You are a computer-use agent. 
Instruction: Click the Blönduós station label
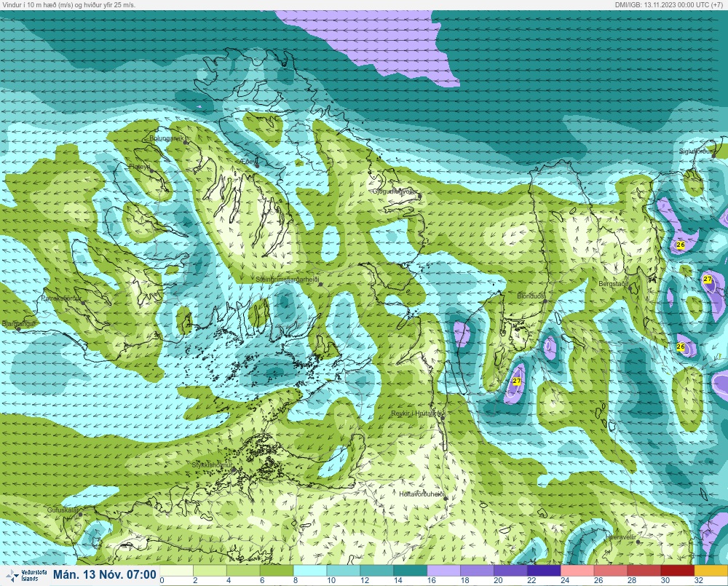coord(531,296)
